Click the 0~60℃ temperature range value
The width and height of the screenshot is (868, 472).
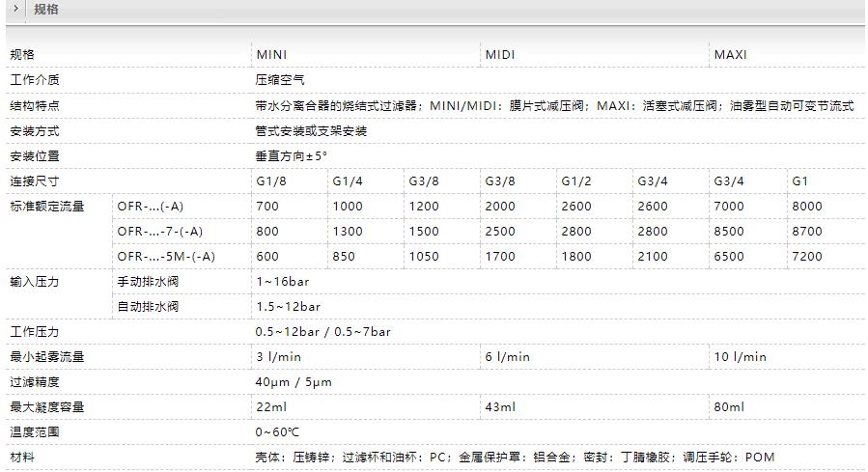click(x=277, y=432)
